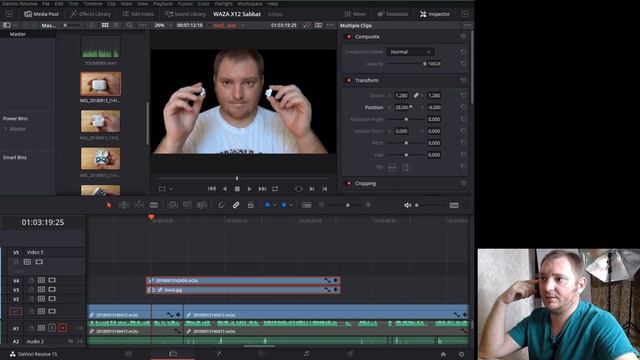Viewport: 640px width, 360px height.
Task: Open the marker color dropdown arrow
Action: 291,205
